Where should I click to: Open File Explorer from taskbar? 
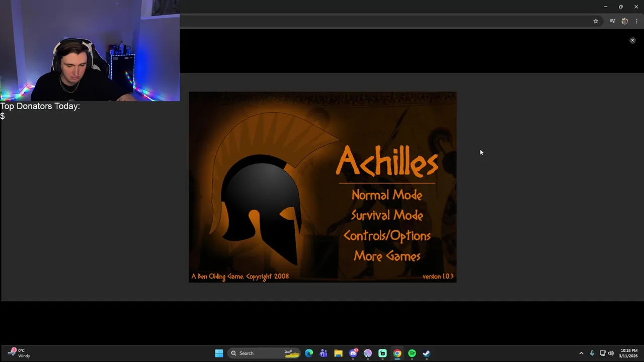[338, 353]
